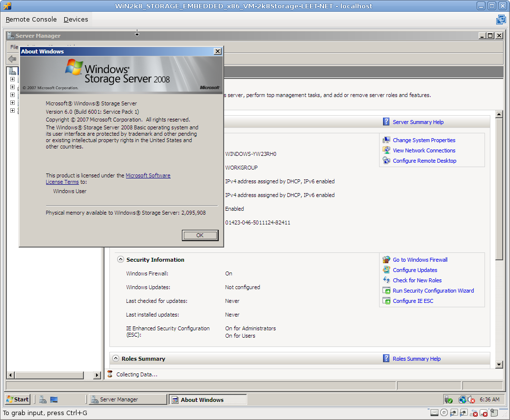This screenshot has width=510, height=420.
Task: Expand the first tree node in left pane
Action: (12, 79)
